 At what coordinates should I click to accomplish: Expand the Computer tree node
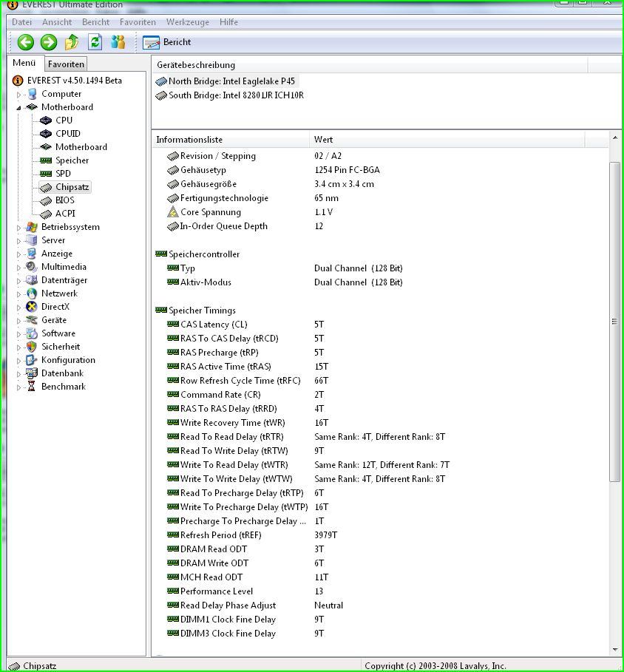coord(18,95)
